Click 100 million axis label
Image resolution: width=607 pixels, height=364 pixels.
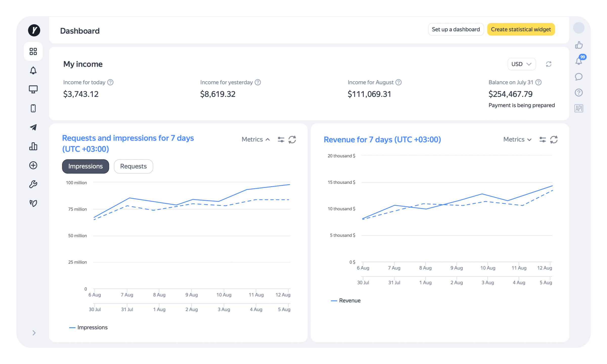76,183
